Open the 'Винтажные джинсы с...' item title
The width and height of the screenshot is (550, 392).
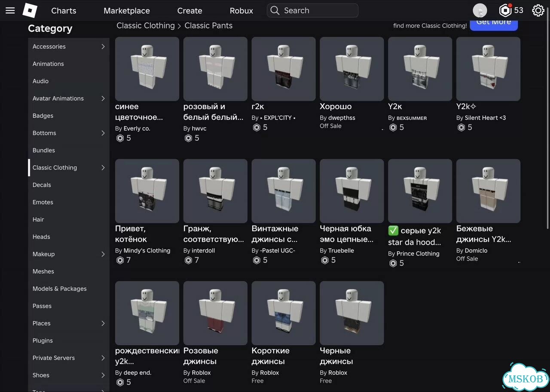(275, 234)
